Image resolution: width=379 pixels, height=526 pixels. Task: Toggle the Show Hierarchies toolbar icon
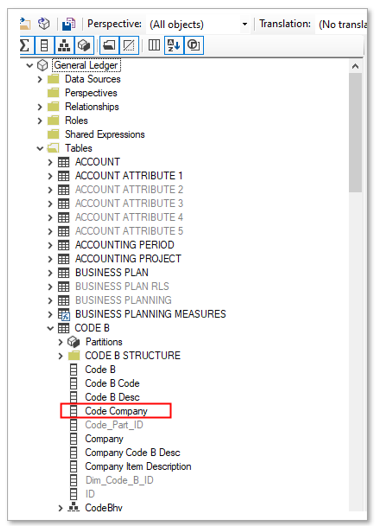pos(64,45)
